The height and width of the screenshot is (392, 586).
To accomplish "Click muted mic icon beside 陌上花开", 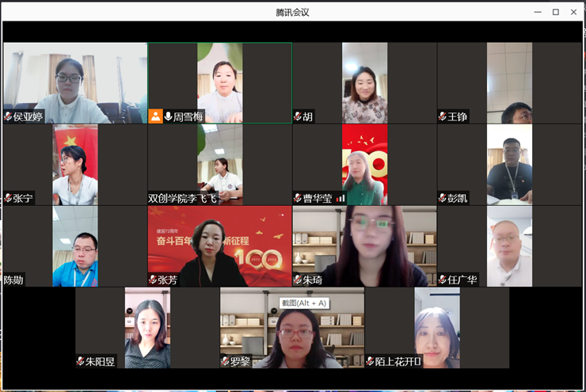I will pos(370,361).
